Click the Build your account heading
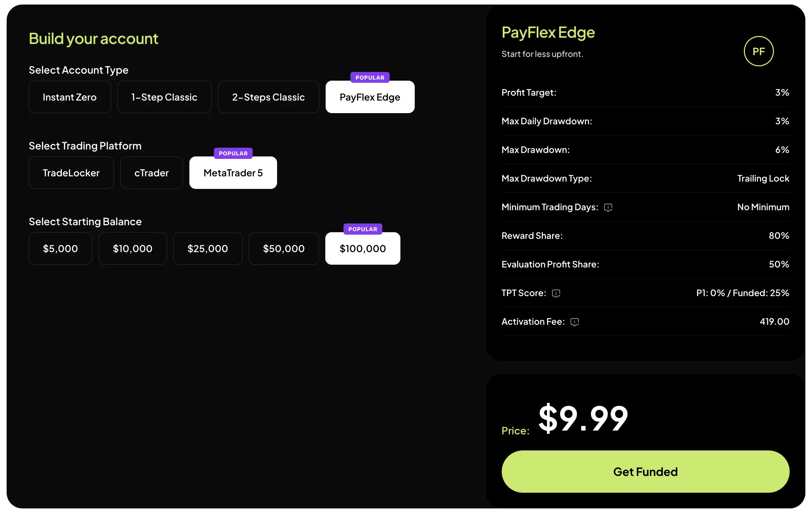The image size is (812, 514). click(x=93, y=39)
